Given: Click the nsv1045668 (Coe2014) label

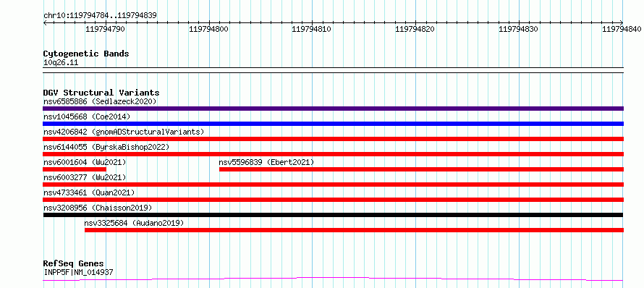Looking at the screenshot, I should [87, 117].
